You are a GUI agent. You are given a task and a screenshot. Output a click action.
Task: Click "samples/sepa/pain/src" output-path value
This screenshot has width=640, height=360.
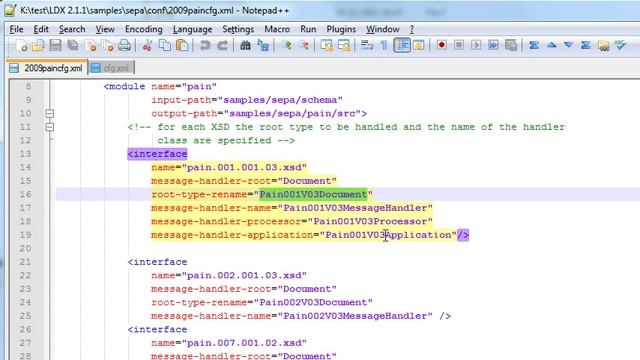pyautogui.click(x=292, y=113)
